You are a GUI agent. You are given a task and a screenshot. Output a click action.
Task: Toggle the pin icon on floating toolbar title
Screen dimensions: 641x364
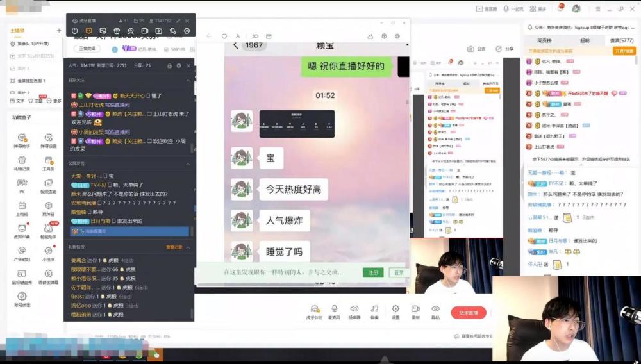[x=178, y=21]
